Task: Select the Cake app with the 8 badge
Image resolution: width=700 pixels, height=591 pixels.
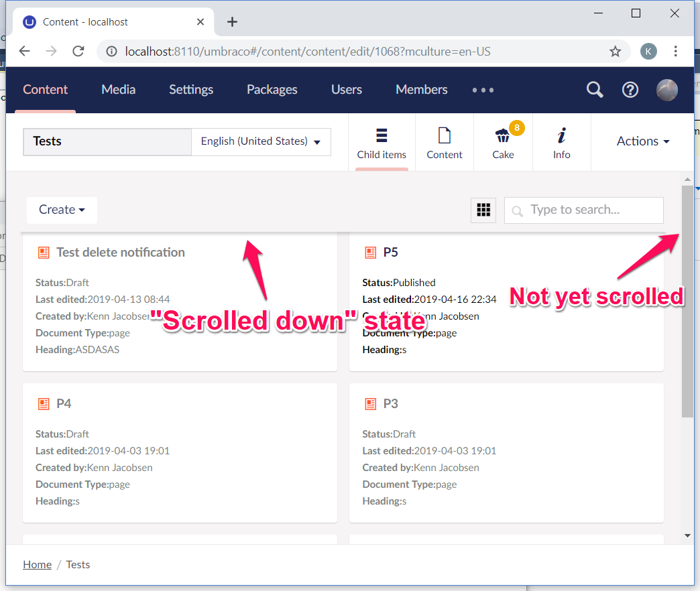Action: 503,142
